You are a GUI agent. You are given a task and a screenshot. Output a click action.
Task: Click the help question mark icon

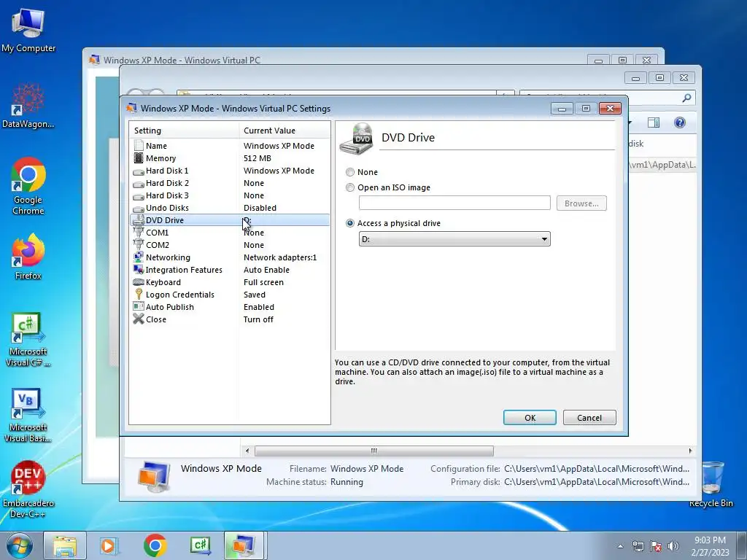[x=680, y=122]
